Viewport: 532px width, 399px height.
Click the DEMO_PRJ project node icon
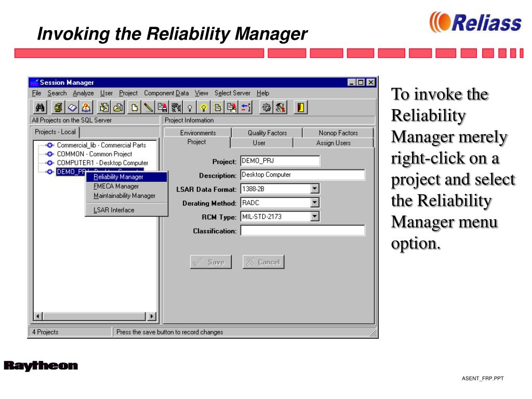point(50,171)
